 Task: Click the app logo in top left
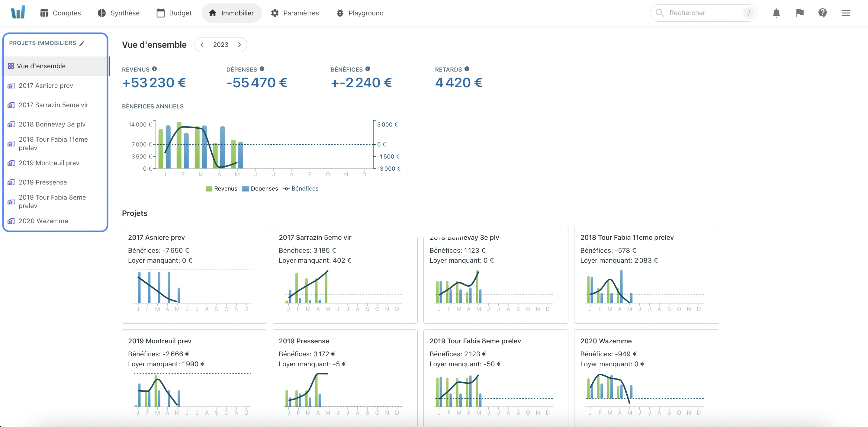pos(18,12)
